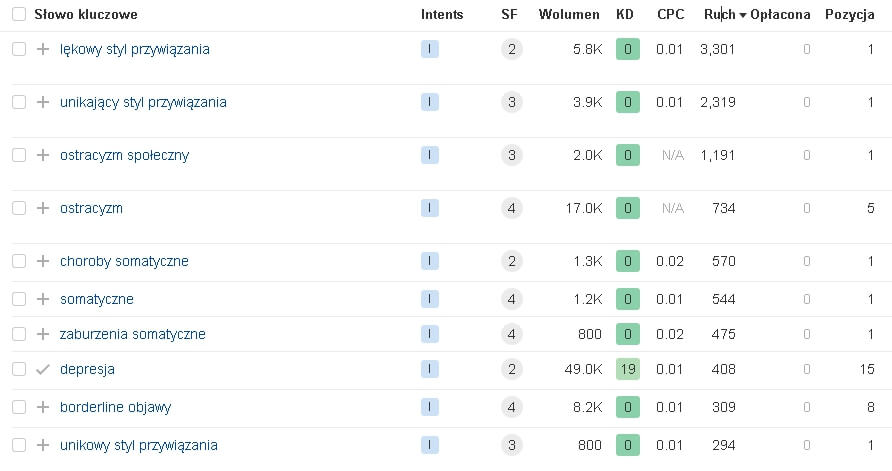Add ostracyzm społeczny keyword via plus icon

point(42,155)
